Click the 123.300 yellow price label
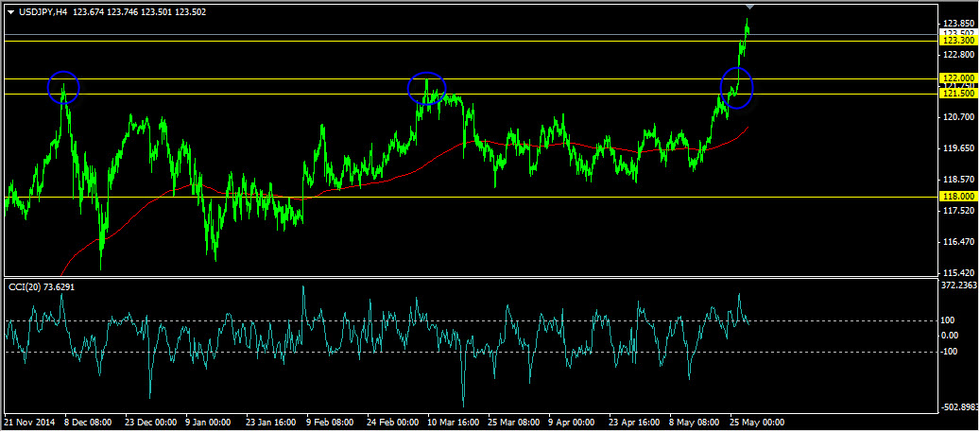The image size is (980, 432). click(x=957, y=41)
